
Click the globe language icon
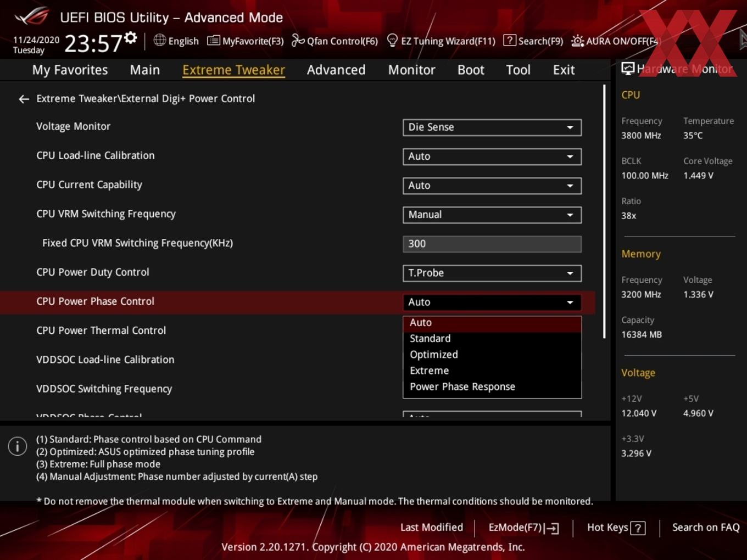click(159, 40)
